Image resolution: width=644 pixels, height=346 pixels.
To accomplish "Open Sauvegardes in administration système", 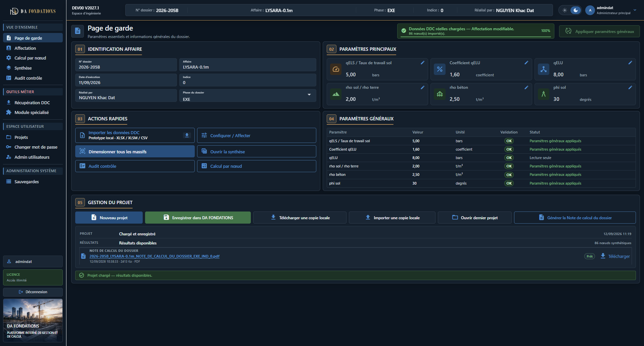I will tap(33, 182).
